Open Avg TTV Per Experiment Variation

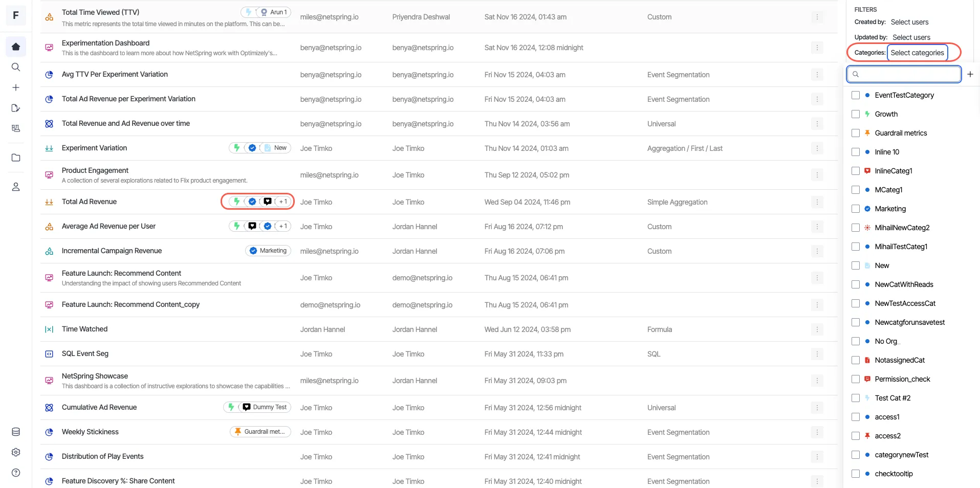pos(115,74)
